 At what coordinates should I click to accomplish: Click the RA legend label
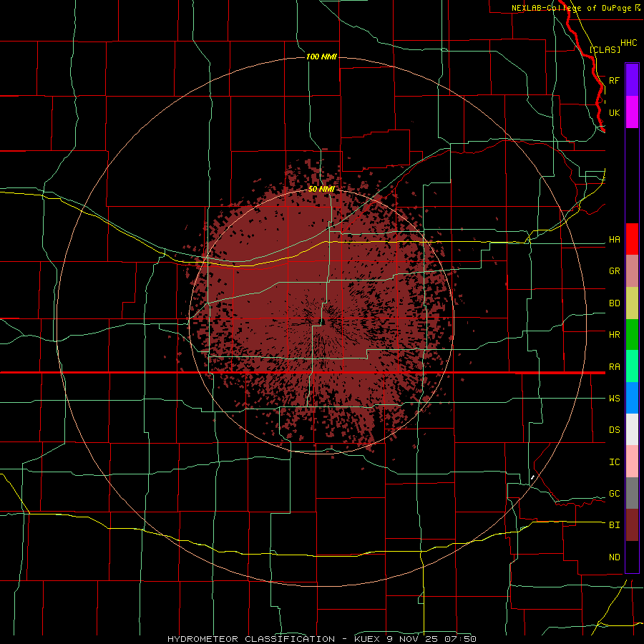[x=614, y=366]
